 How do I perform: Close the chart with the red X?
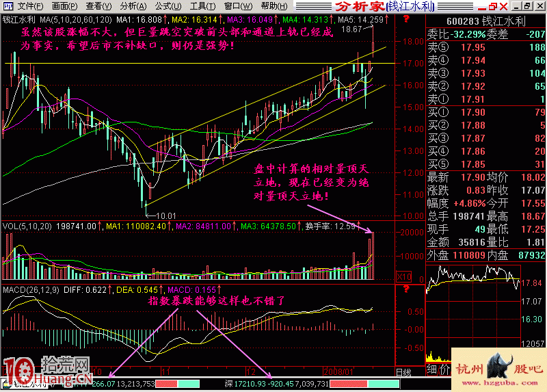point(503,6)
